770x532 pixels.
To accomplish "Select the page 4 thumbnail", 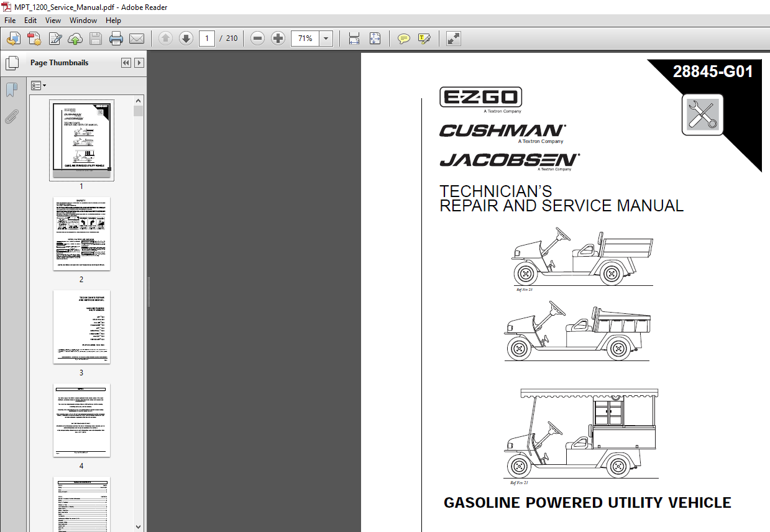I will click(x=81, y=420).
